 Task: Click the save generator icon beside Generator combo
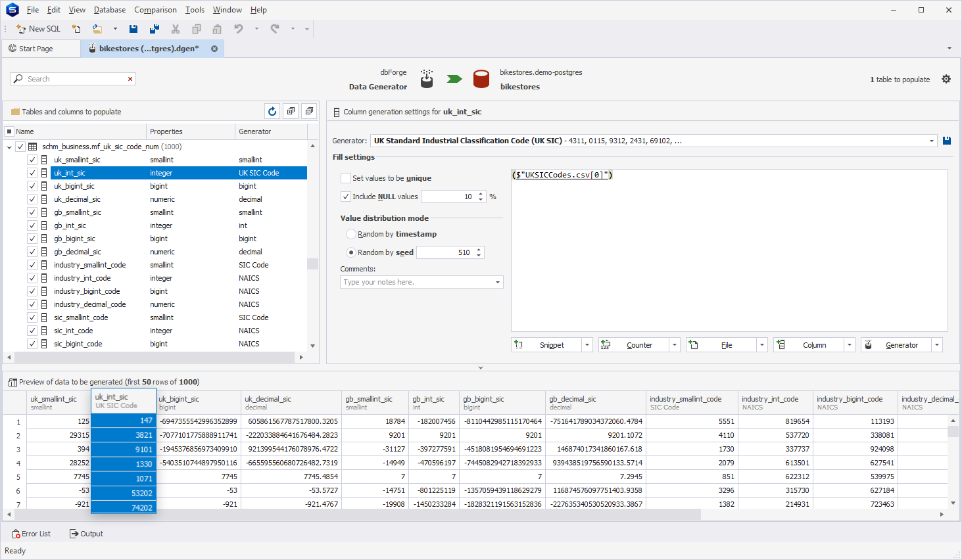point(947,141)
